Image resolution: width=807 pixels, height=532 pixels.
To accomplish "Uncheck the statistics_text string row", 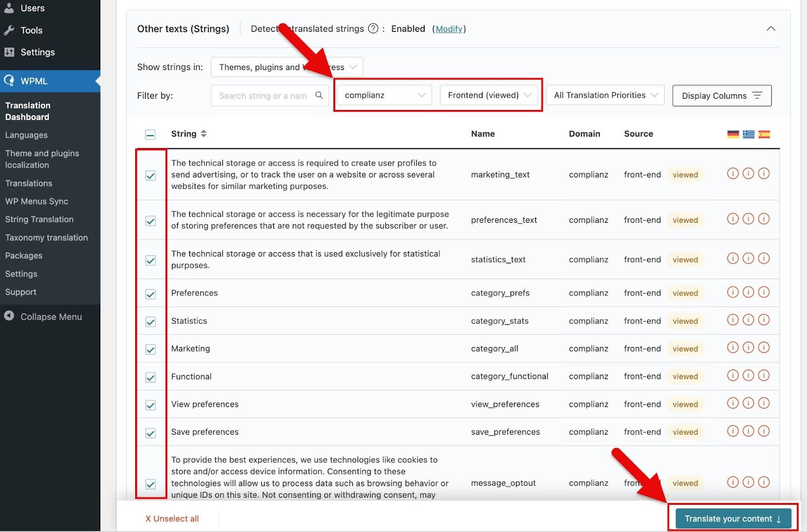I will pos(150,260).
